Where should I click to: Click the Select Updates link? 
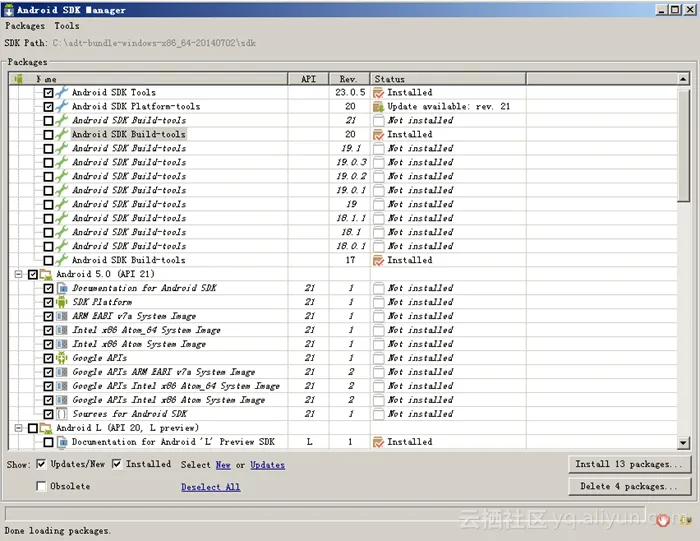point(267,465)
